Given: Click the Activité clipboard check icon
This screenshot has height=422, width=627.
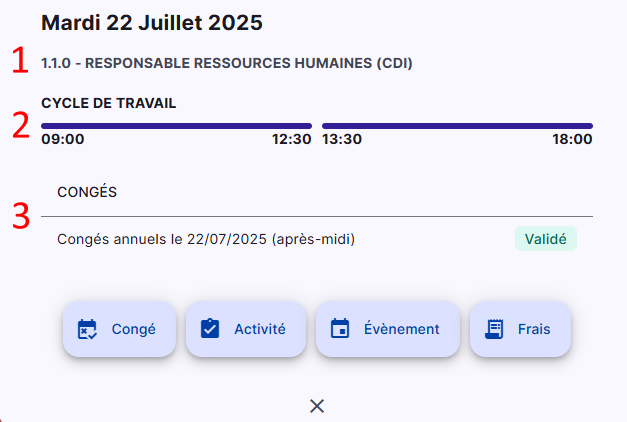Looking at the screenshot, I should click(210, 329).
